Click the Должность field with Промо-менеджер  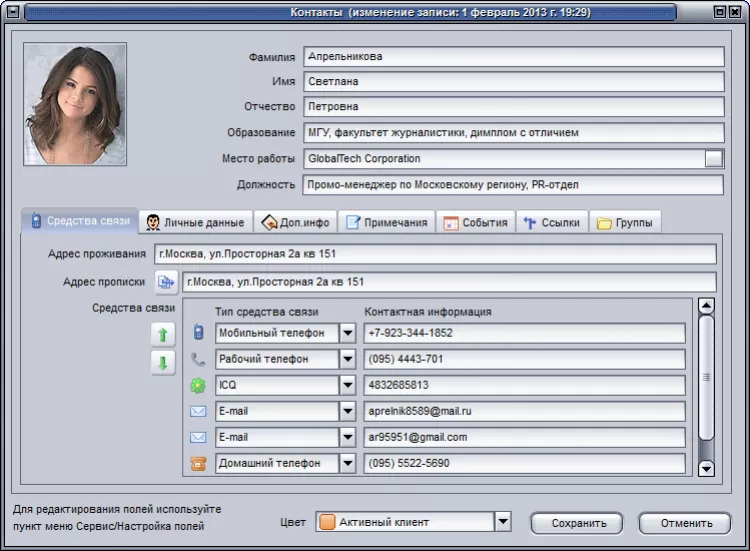pos(513,185)
